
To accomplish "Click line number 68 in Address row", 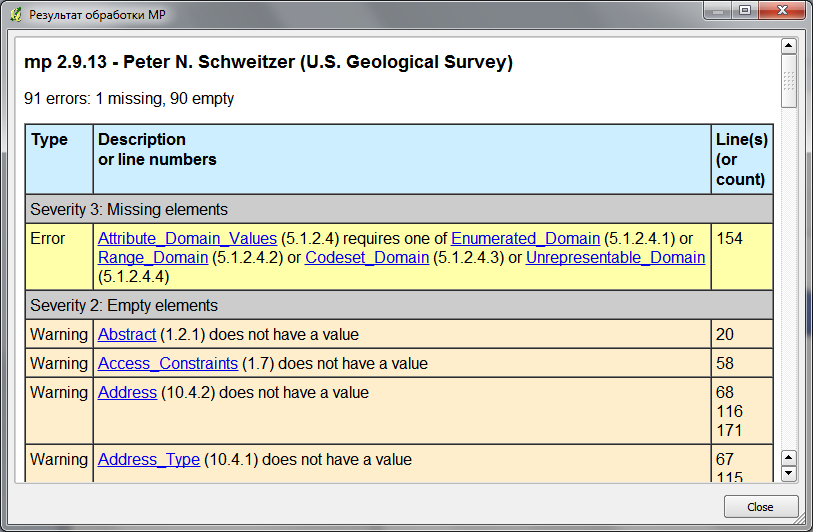I will click(x=725, y=393).
